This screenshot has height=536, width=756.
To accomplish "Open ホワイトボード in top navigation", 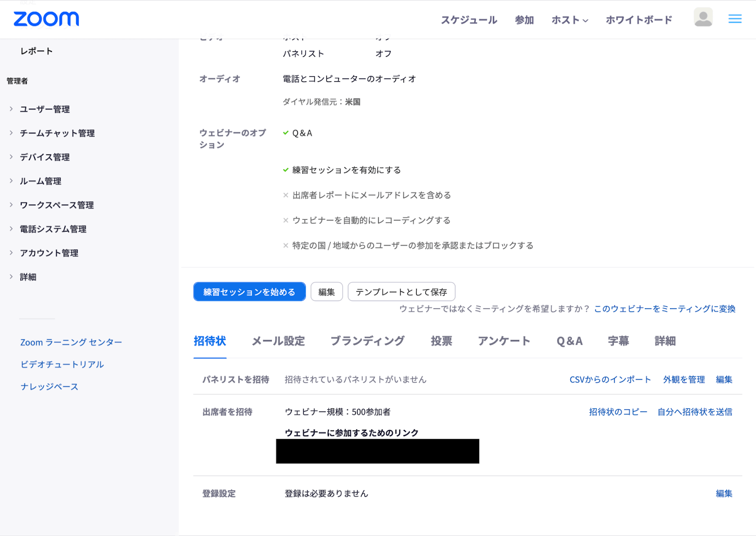I will pos(639,20).
